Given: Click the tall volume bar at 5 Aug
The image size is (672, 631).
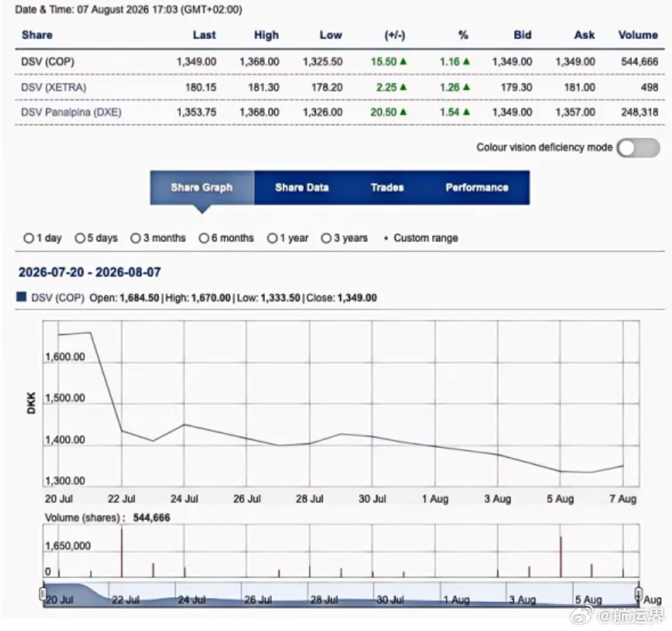Looking at the screenshot, I should [560, 557].
